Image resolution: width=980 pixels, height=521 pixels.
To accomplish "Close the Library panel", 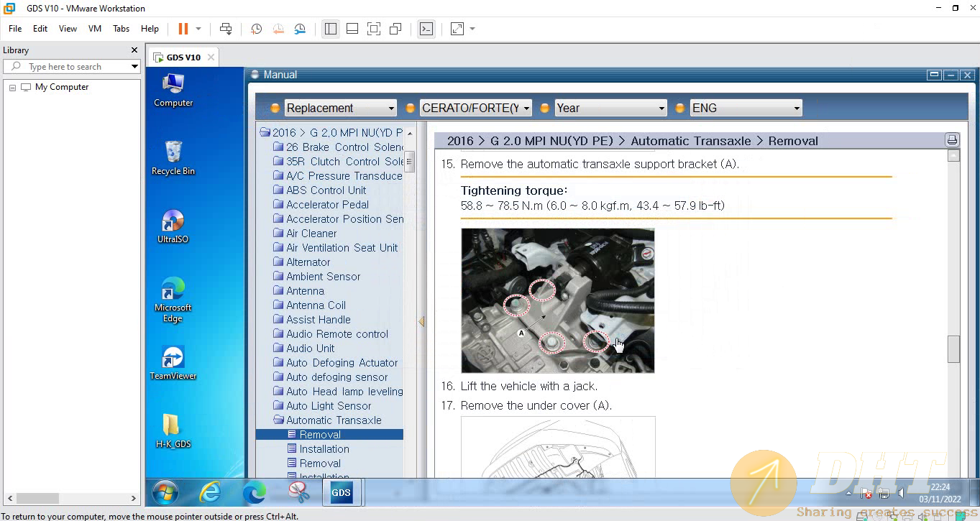I will pos(134,50).
